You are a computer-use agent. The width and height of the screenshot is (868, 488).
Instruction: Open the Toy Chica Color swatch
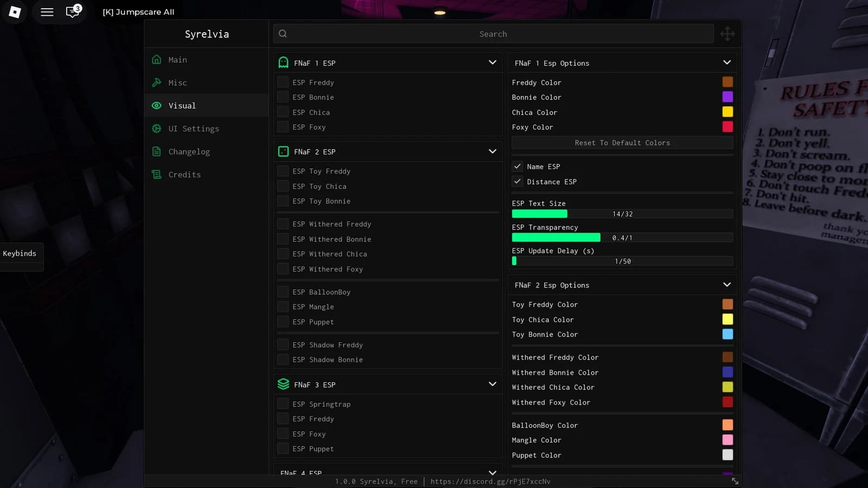(727, 319)
